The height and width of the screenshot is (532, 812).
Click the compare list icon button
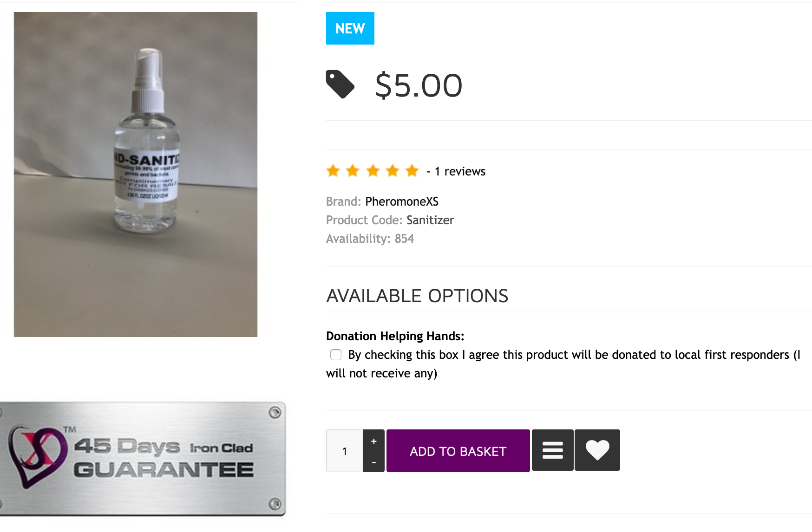552,450
